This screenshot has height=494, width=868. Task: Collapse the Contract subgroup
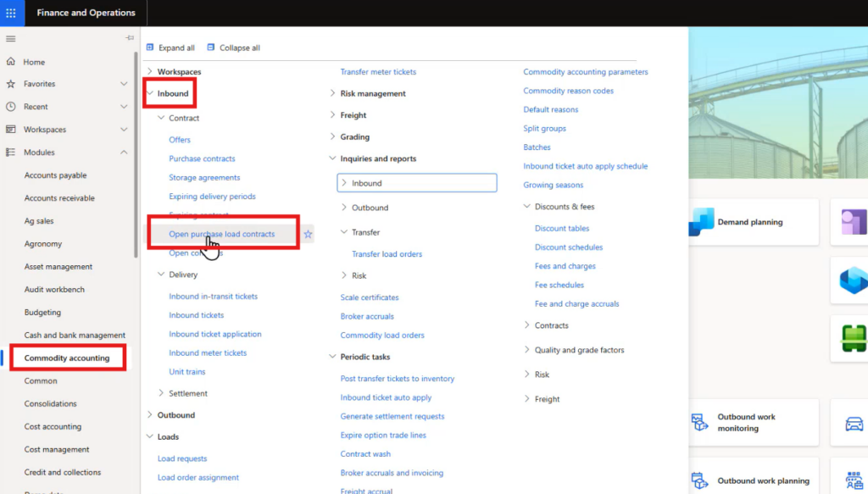161,118
